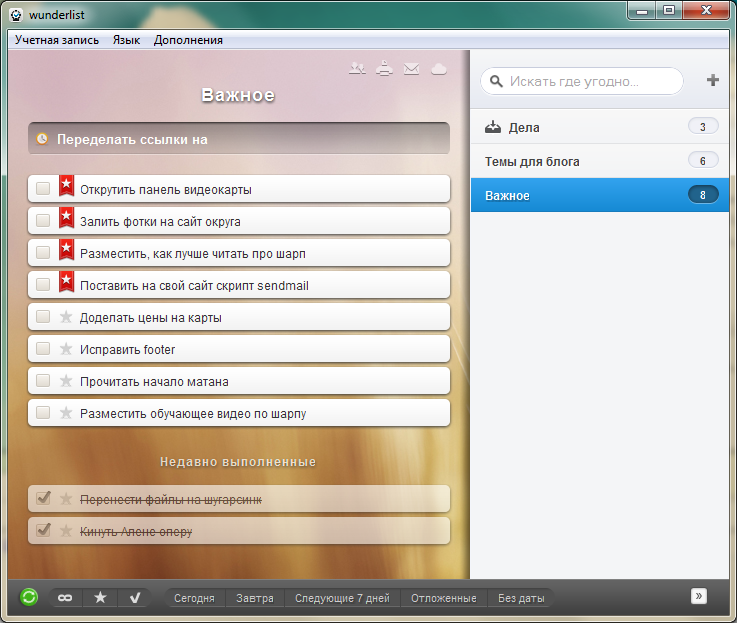Click the 'Искать где угодно' search field
737x623 pixels.
point(582,81)
